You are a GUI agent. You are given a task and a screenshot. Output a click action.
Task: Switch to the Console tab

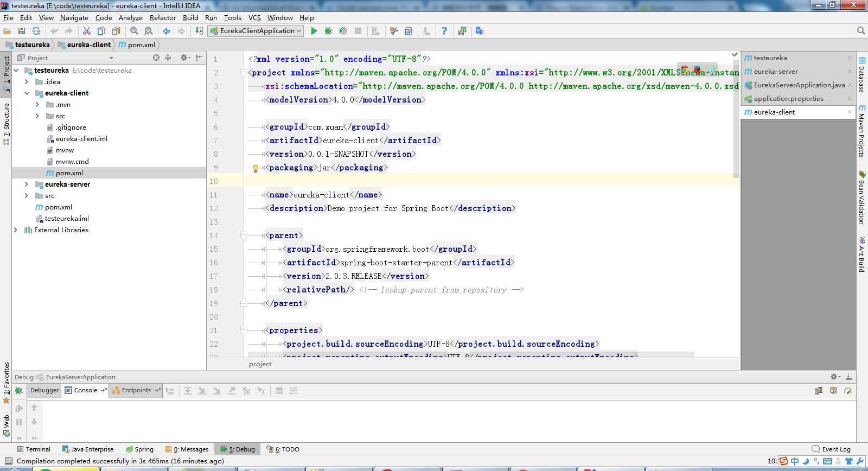85,390
